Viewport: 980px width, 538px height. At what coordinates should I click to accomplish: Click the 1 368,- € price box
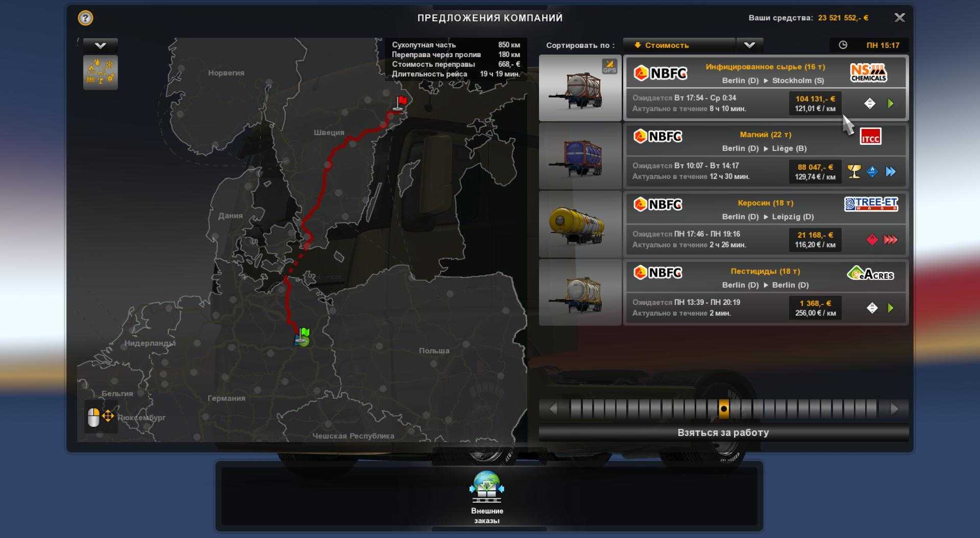coord(815,308)
